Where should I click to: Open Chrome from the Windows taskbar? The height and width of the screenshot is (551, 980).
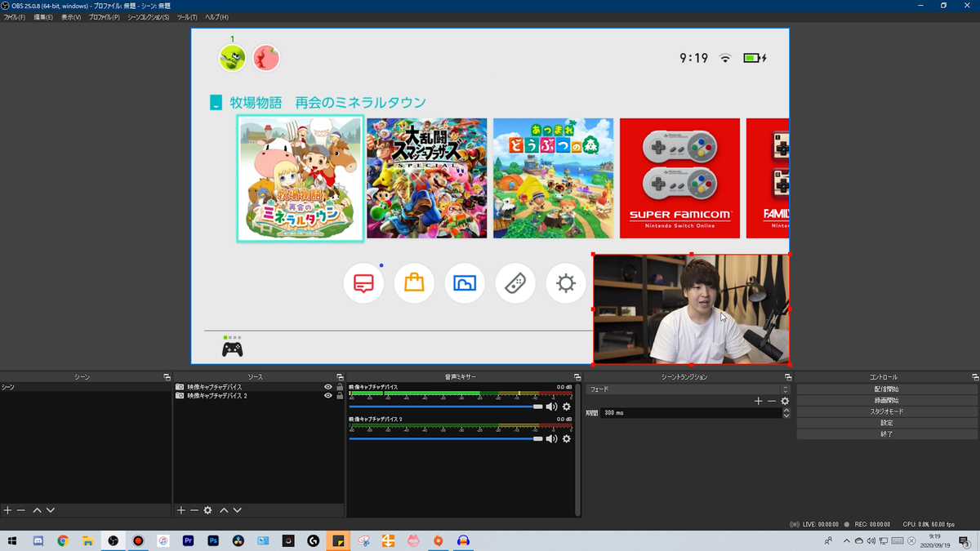pyautogui.click(x=63, y=540)
